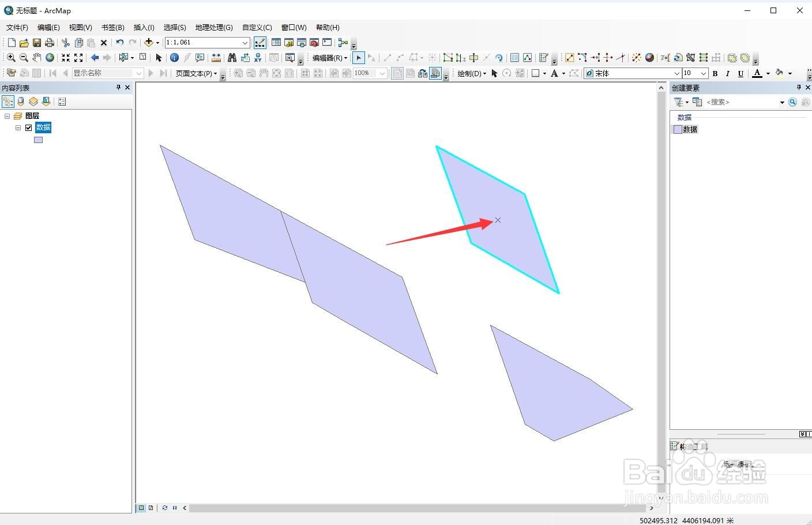Image resolution: width=812 pixels, height=525 pixels.
Task: Choose the fill color paint bucket
Action: 780,73
